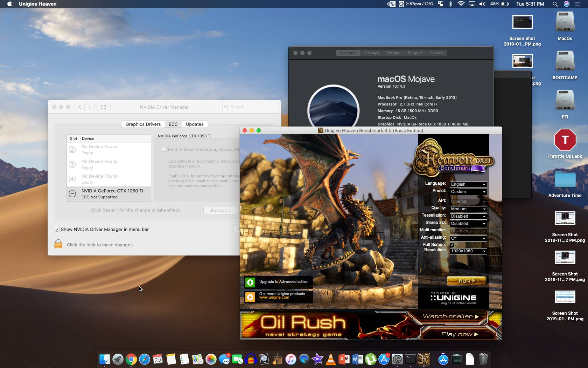Open Photos app in dock
The height and width of the screenshot is (368, 588).
pyautogui.click(x=211, y=359)
